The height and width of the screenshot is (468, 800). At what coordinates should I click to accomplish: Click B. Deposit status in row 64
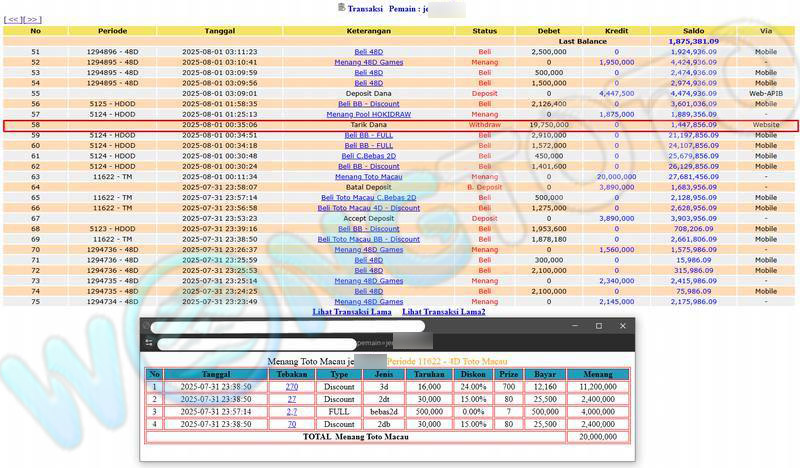485,187
